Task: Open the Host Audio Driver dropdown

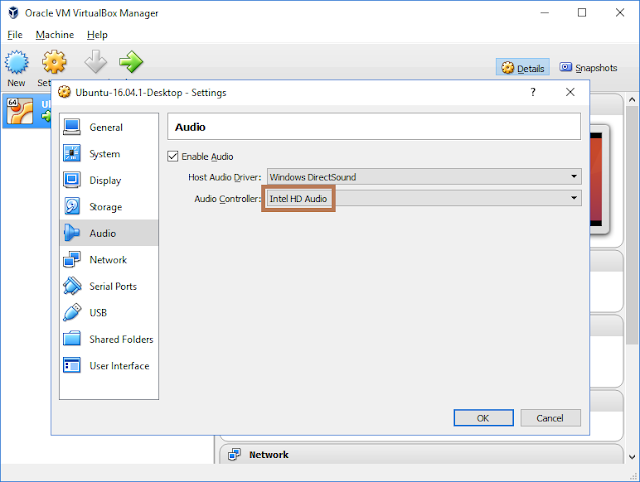Action: coord(424,177)
